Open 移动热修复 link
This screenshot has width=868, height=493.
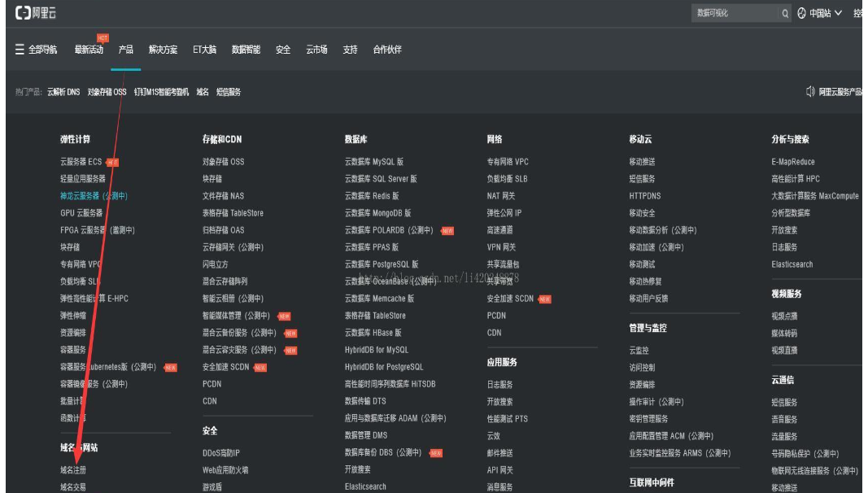coord(645,281)
